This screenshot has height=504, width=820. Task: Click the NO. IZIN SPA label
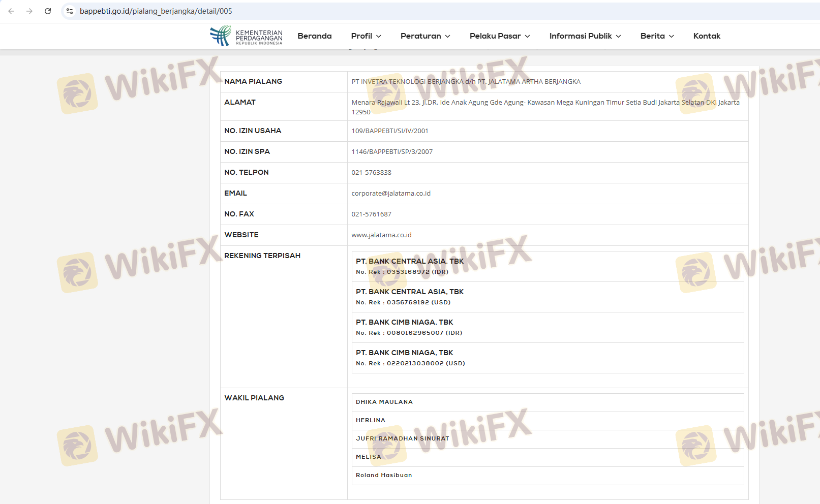pyautogui.click(x=247, y=152)
